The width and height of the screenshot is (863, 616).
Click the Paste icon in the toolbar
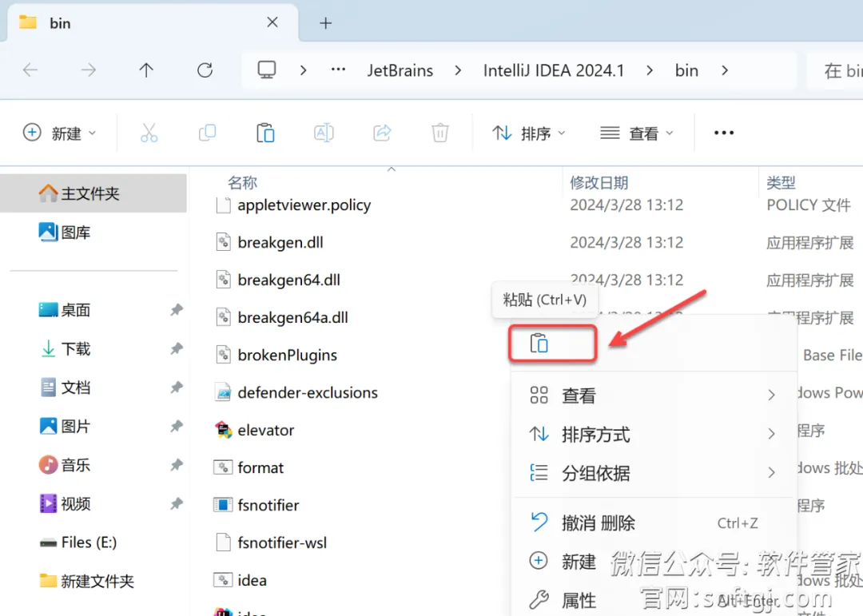[x=265, y=133]
